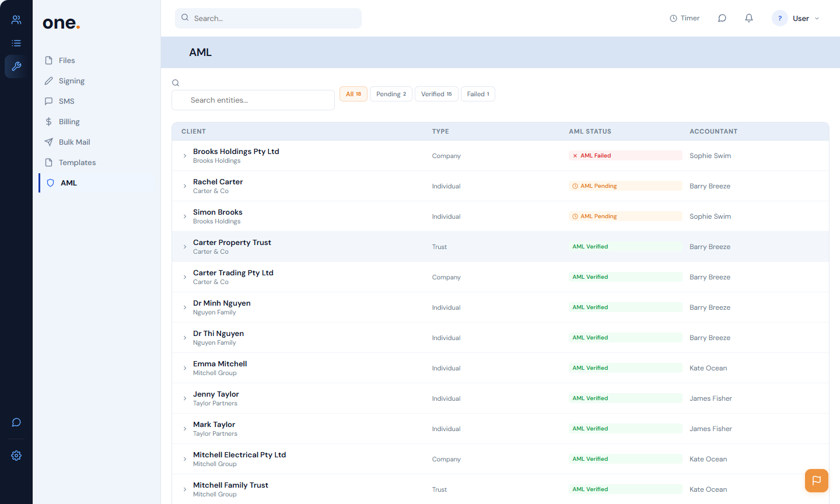Click the Files document icon
Viewport: 840px width, 504px height.
pyautogui.click(x=49, y=60)
